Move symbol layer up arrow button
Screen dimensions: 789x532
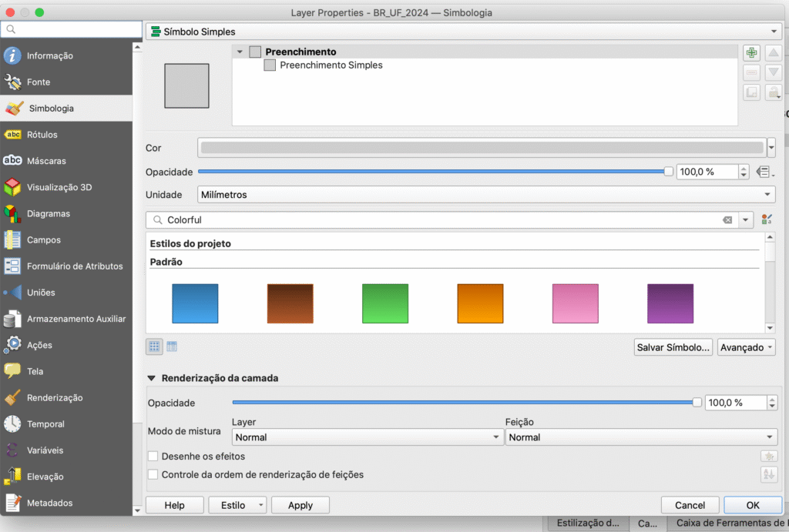(774, 53)
